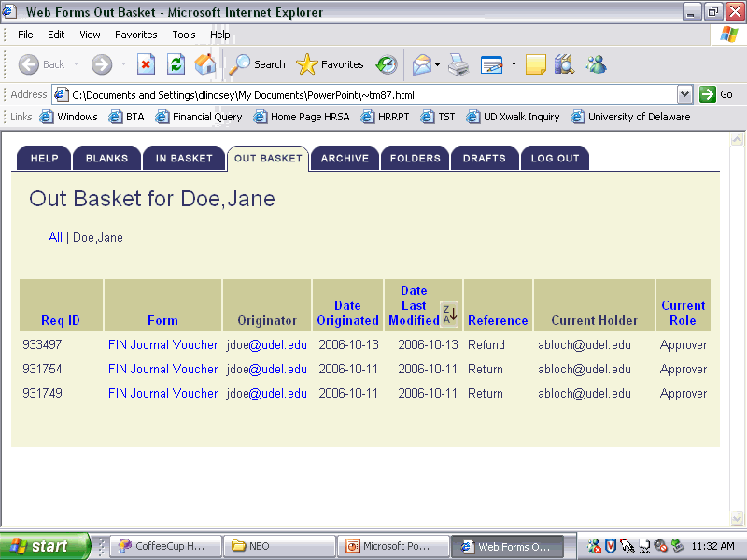This screenshot has height=560, width=747.
Task: Click the Go button next to address bar
Action: (717, 94)
